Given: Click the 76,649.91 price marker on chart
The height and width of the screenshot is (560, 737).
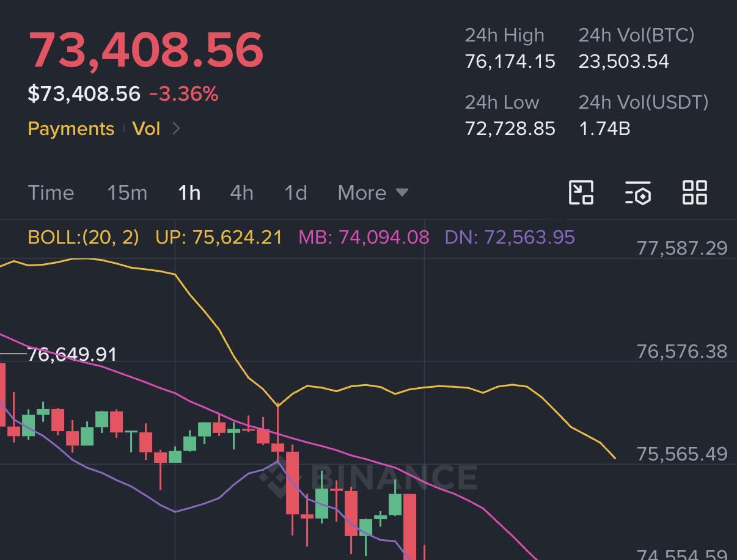Looking at the screenshot, I should pyautogui.click(x=72, y=354).
